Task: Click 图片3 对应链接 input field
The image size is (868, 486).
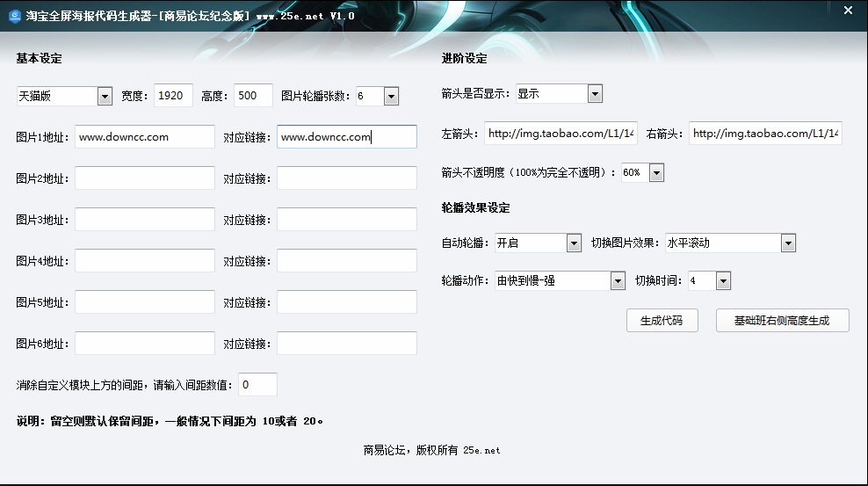Action: click(346, 219)
